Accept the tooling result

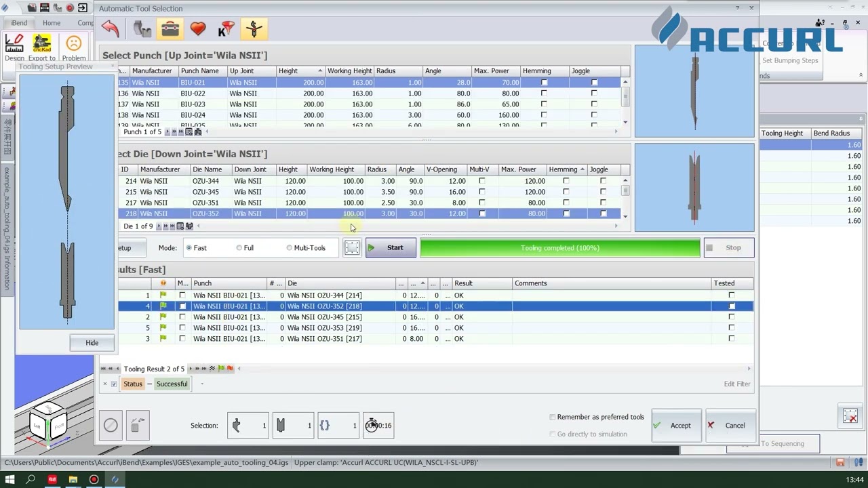(675, 426)
